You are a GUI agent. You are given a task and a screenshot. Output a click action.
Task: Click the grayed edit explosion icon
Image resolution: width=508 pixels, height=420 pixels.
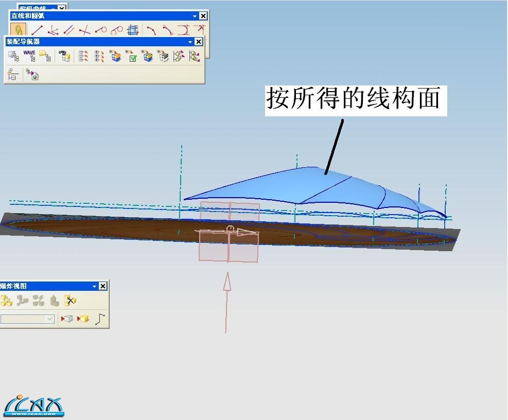22,301
